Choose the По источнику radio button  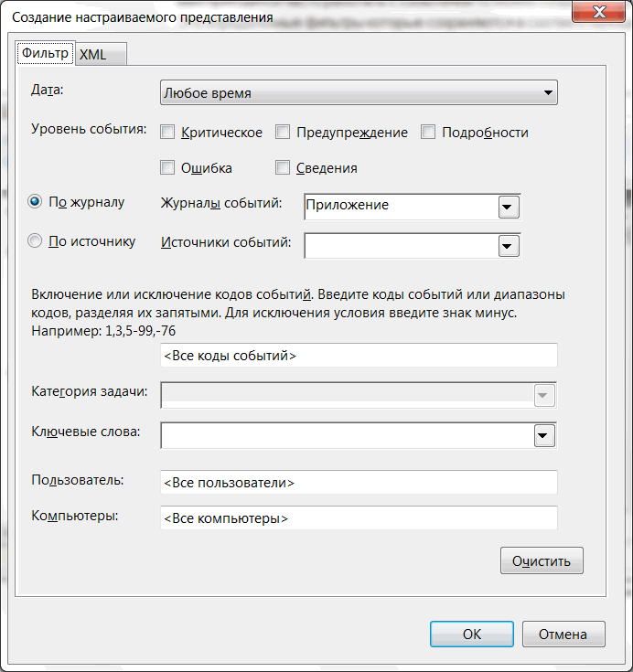[x=35, y=240]
